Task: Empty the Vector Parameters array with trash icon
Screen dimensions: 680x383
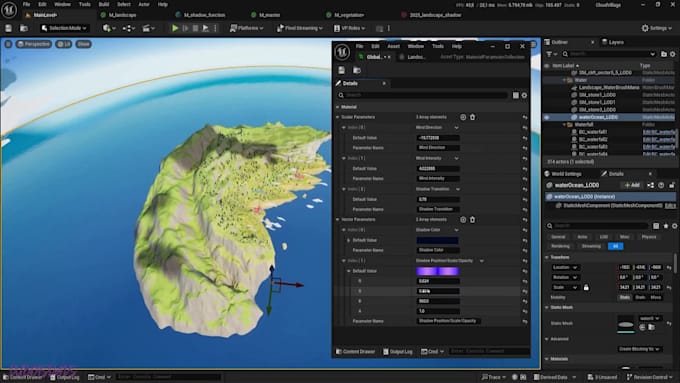Action: 472,219
